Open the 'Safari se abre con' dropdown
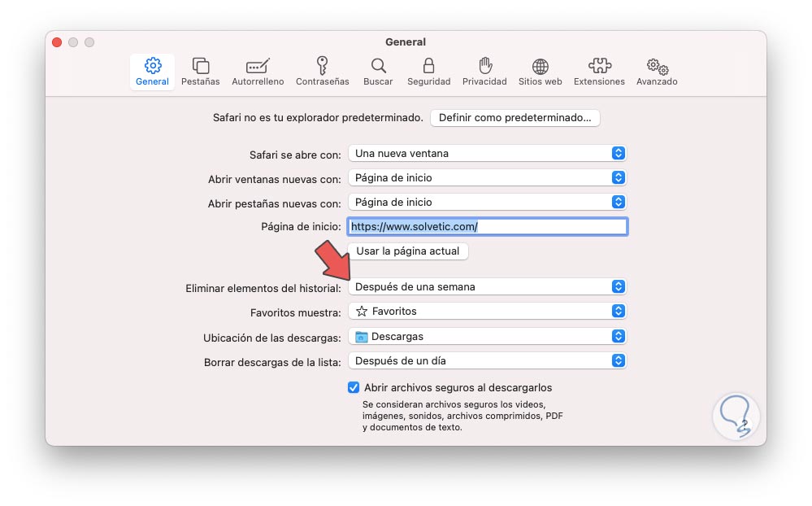Viewport: 812px width, 506px height. 488,154
